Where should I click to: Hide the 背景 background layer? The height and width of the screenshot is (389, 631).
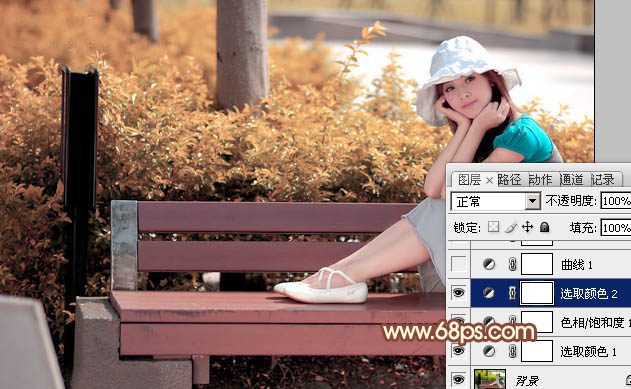(458, 379)
